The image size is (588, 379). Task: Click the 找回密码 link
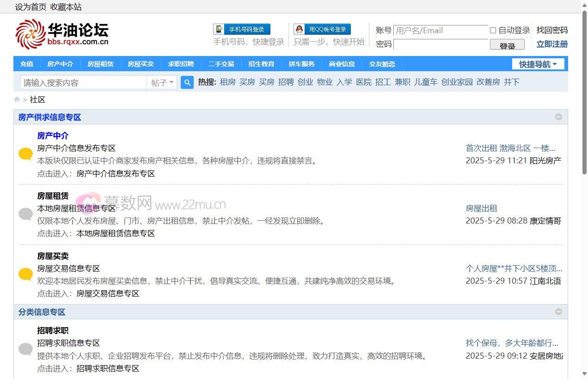pyautogui.click(x=552, y=31)
